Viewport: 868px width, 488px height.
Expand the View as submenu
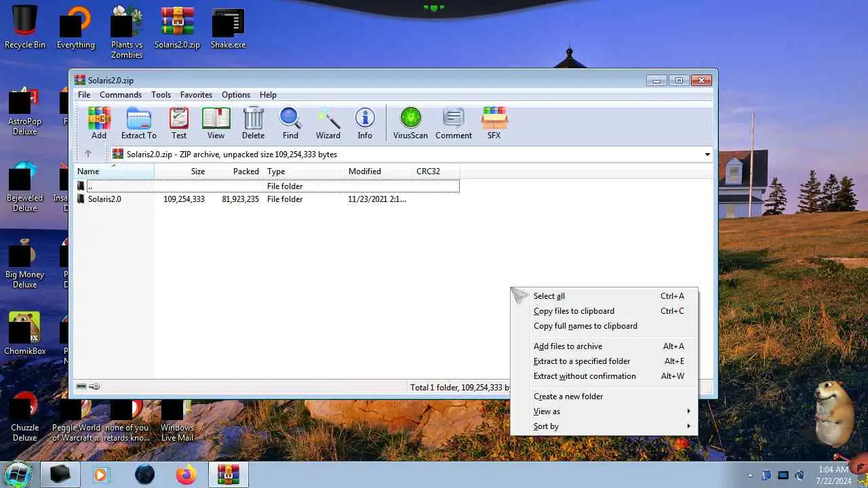[x=604, y=411]
